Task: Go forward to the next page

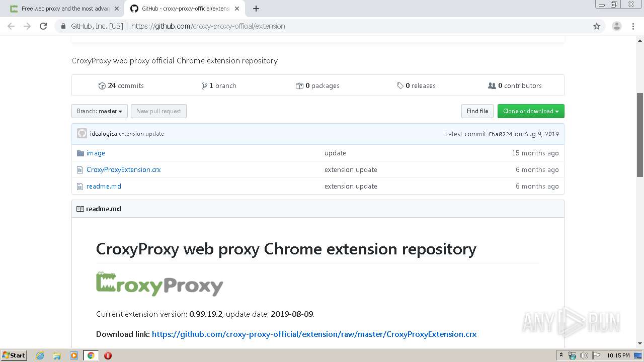Action: pos(27,26)
